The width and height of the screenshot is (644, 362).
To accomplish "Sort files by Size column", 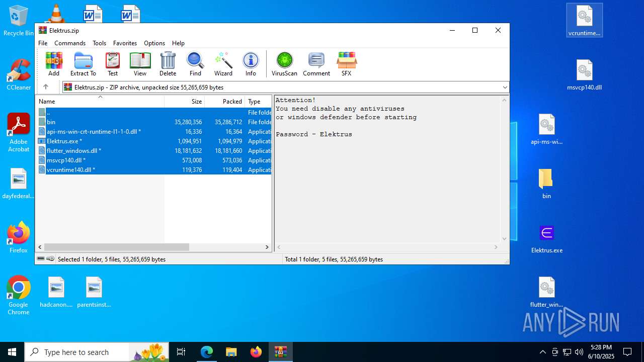I will pyautogui.click(x=185, y=101).
